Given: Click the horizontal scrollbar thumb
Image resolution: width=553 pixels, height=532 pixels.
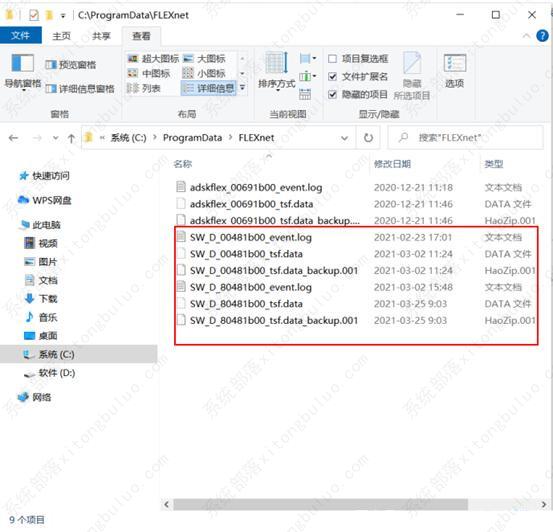Looking at the screenshot, I should click(321, 504).
